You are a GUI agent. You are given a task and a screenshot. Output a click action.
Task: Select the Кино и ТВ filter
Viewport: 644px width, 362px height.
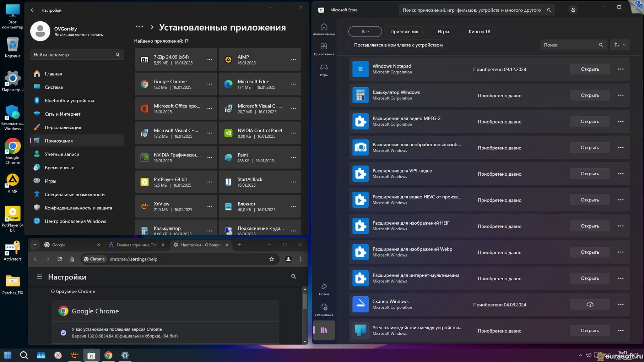479,32
